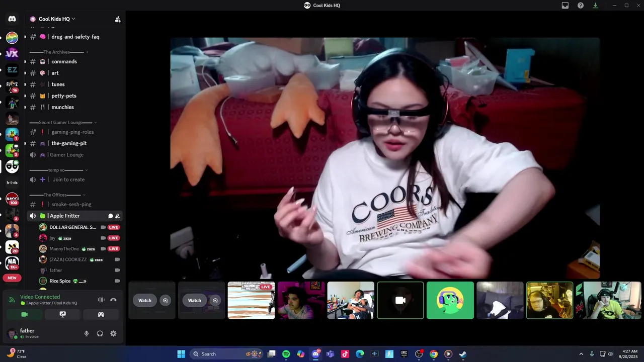Image resolution: width=644 pixels, height=362 pixels.
Task: Click the second Watch stream button
Action: [195, 300]
